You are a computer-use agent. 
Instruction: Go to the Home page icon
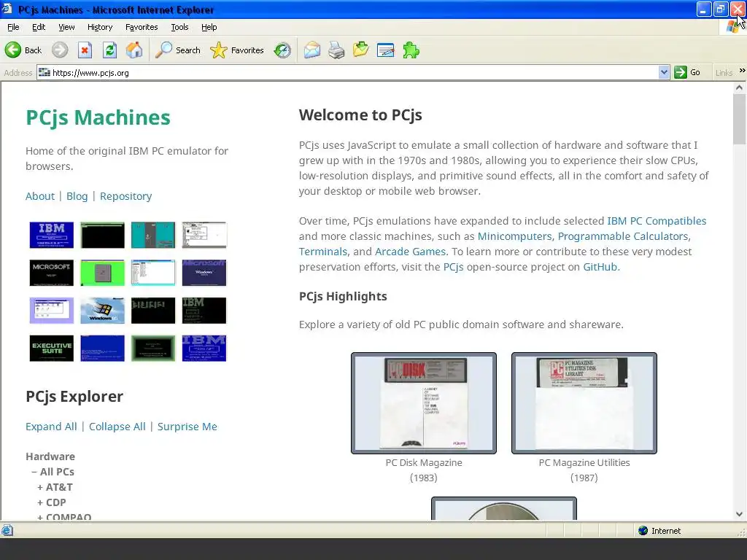point(134,50)
